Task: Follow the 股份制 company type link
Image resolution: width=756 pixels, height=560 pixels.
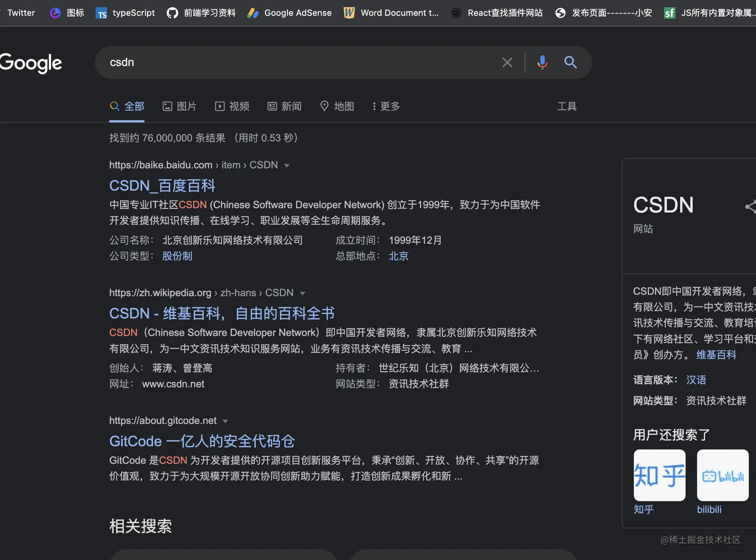Action: 177,256
